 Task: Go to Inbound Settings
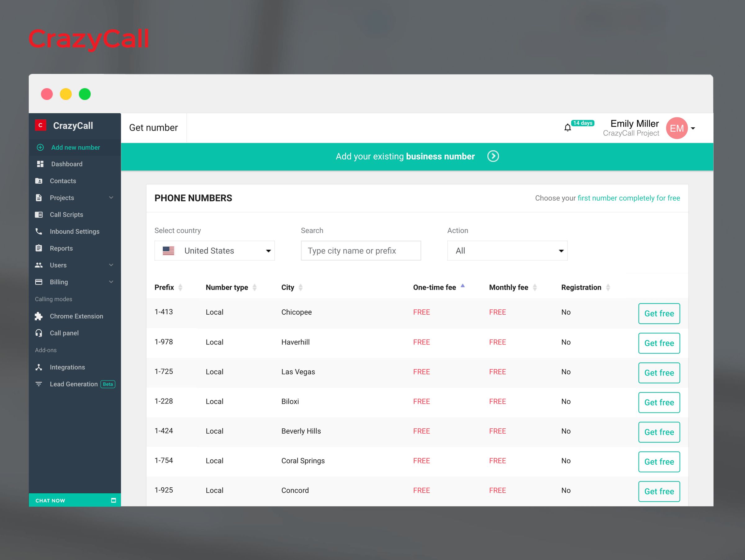pos(74,231)
